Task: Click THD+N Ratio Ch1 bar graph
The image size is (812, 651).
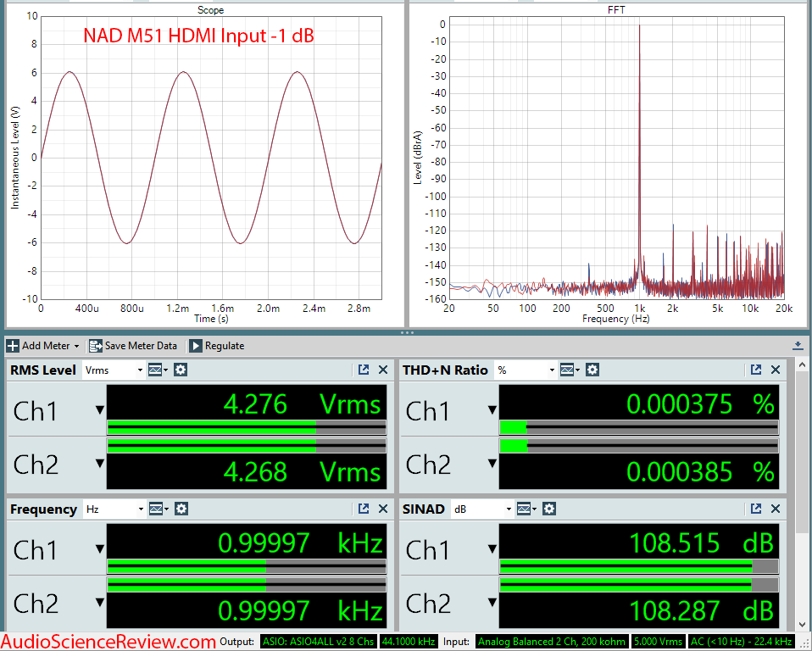Action: (x=639, y=427)
